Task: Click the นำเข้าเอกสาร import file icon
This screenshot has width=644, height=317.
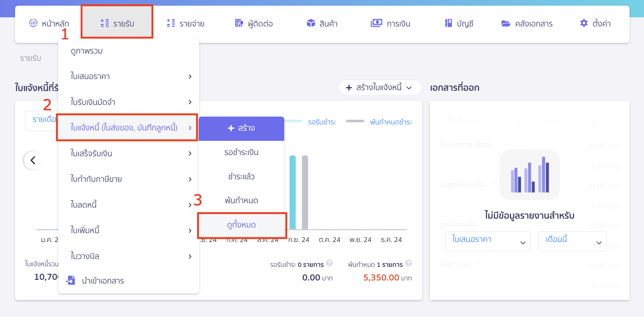Action: (x=71, y=280)
